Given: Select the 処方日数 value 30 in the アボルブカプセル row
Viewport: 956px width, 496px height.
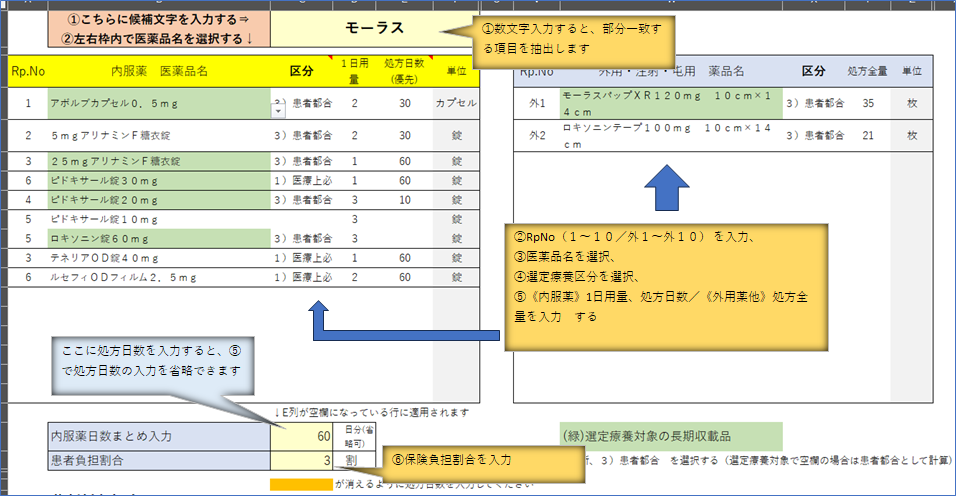Looking at the screenshot, I should click(404, 104).
